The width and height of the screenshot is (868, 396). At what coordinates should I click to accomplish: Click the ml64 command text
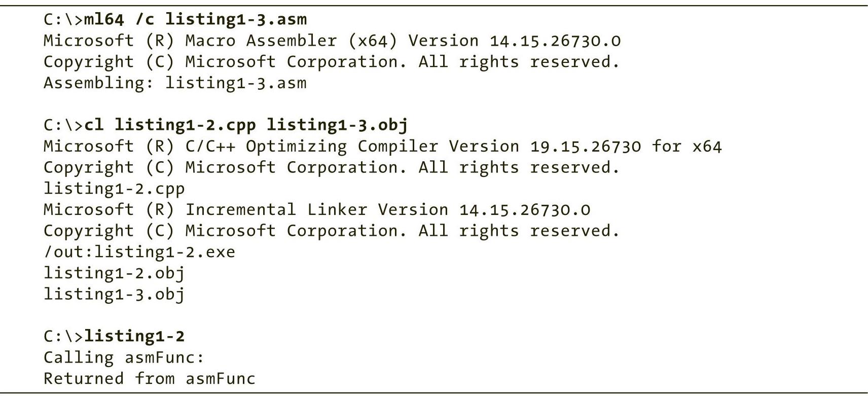104,19
